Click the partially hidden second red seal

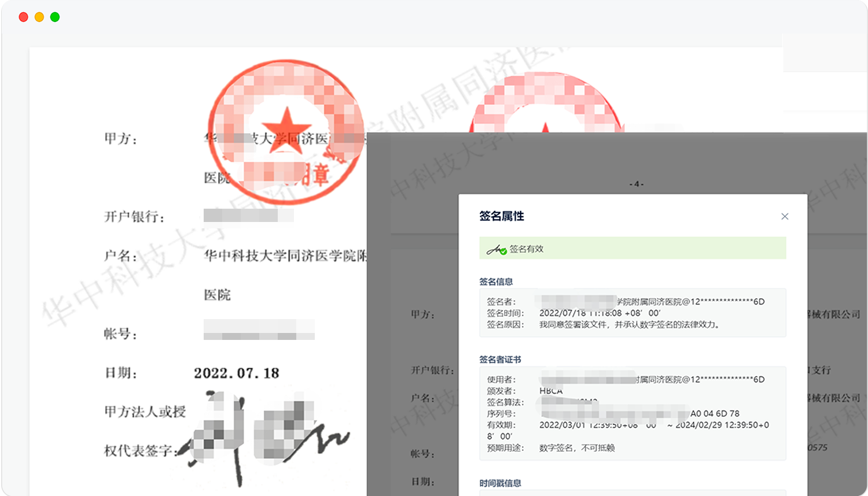[545, 102]
